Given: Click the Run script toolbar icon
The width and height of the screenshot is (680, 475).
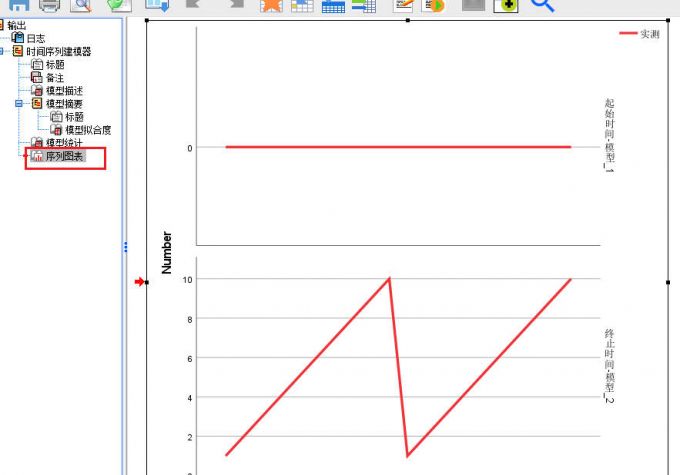Looking at the screenshot, I should pyautogui.click(x=433, y=5).
